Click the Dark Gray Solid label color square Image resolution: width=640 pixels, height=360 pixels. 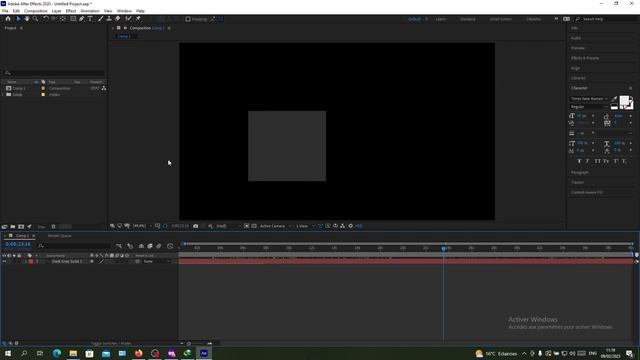pos(31,261)
